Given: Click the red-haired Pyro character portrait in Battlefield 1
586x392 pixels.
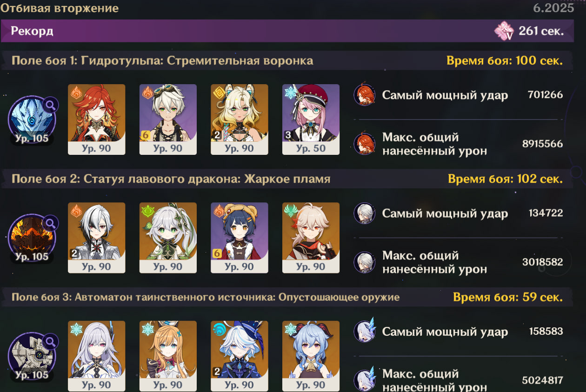Looking at the screenshot, I should coord(97,119).
